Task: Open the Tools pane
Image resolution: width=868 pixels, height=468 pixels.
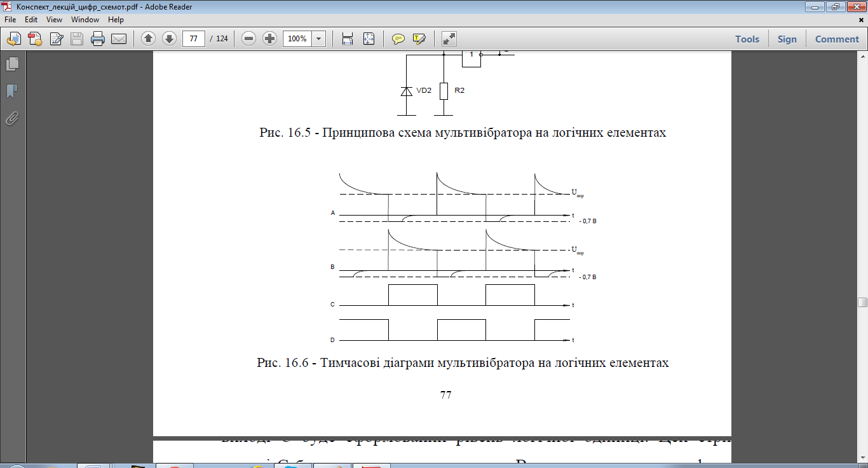Action: point(747,39)
